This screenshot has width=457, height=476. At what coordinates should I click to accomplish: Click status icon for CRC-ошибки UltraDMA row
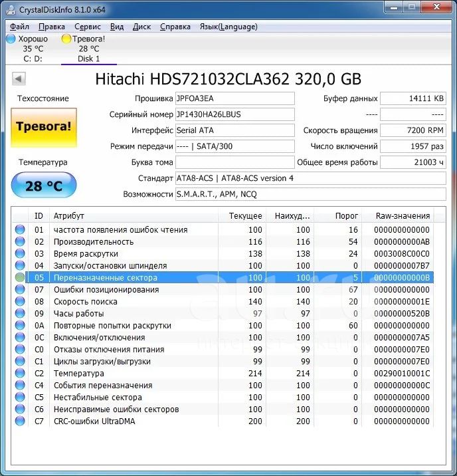(20, 421)
